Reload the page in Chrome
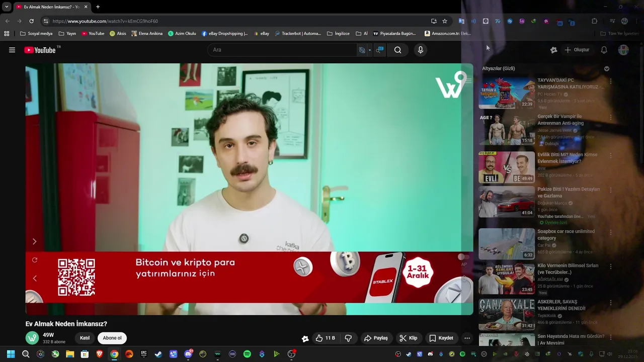This screenshot has height=362, width=644. 31,21
